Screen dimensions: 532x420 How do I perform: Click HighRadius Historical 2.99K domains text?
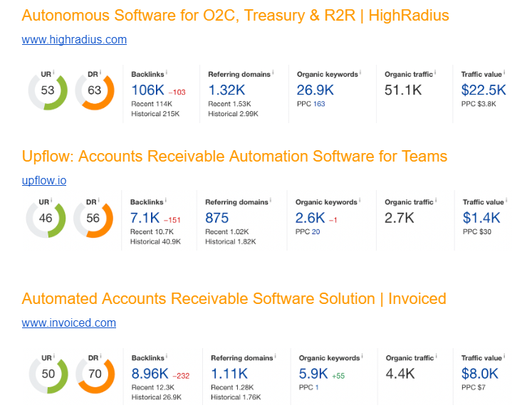(234, 114)
